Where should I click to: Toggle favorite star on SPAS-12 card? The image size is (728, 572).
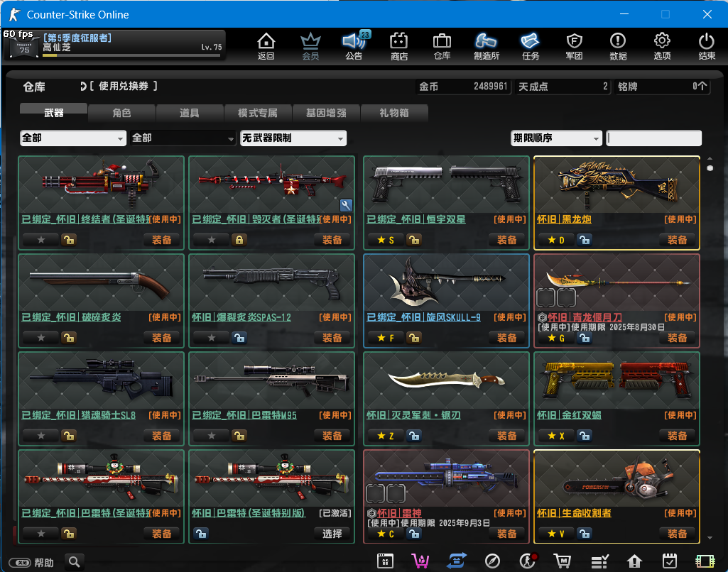coord(212,338)
